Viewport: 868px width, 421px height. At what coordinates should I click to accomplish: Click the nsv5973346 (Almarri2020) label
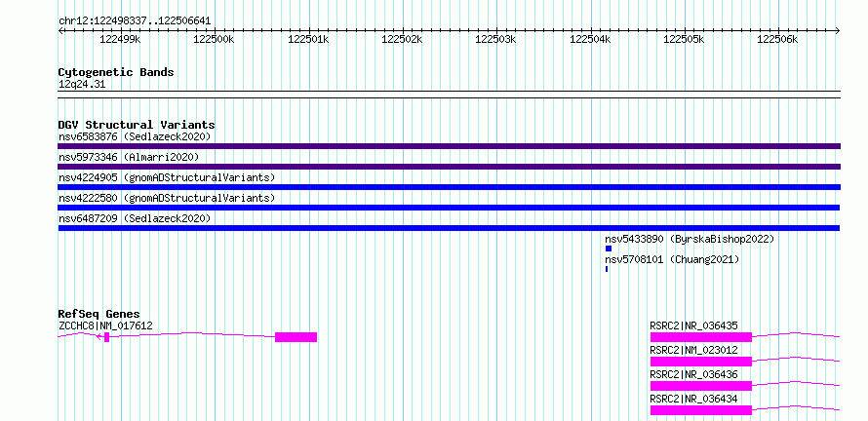pos(129,157)
